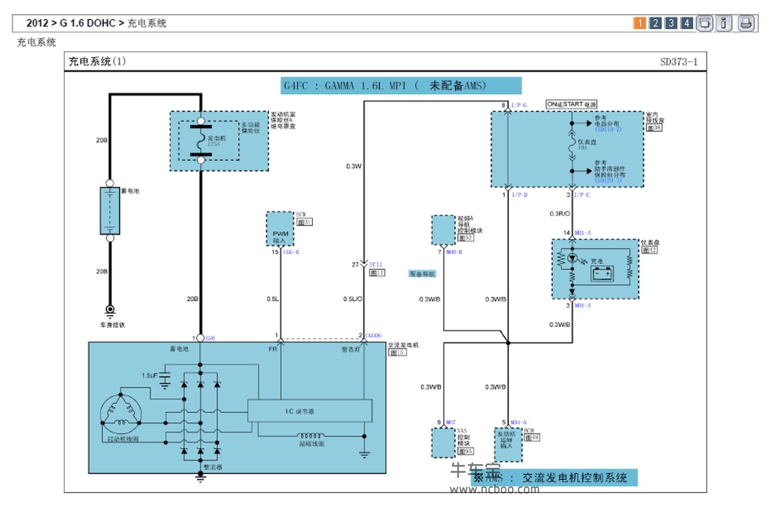This screenshot has width=771, height=532.
Task: Open figure 31 for ECM
Action: point(305,222)
